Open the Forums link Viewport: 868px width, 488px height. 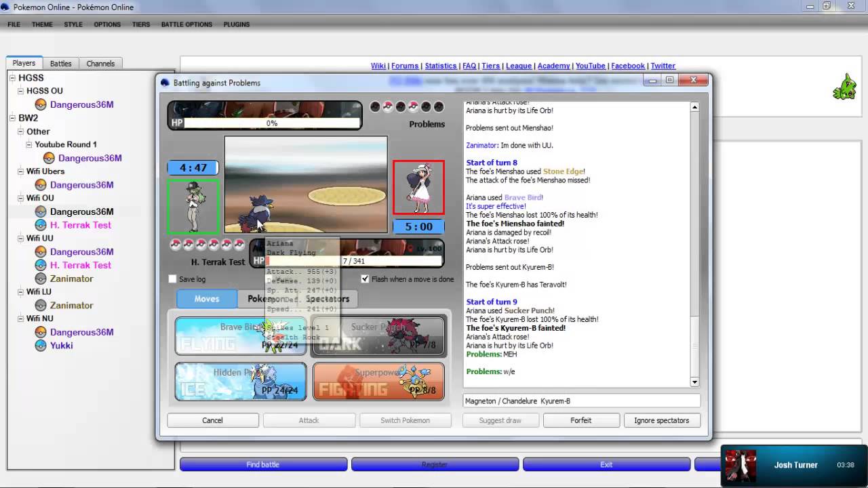[405, 66]
